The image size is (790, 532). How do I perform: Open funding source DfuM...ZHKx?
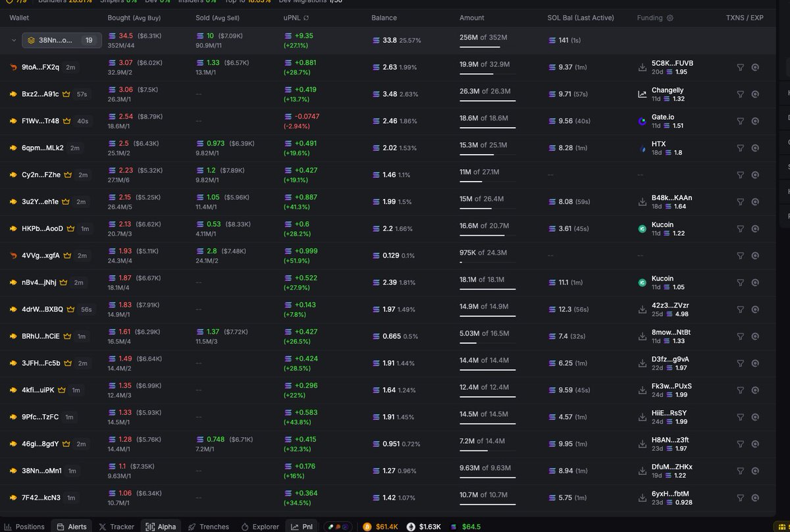point(671,467)
